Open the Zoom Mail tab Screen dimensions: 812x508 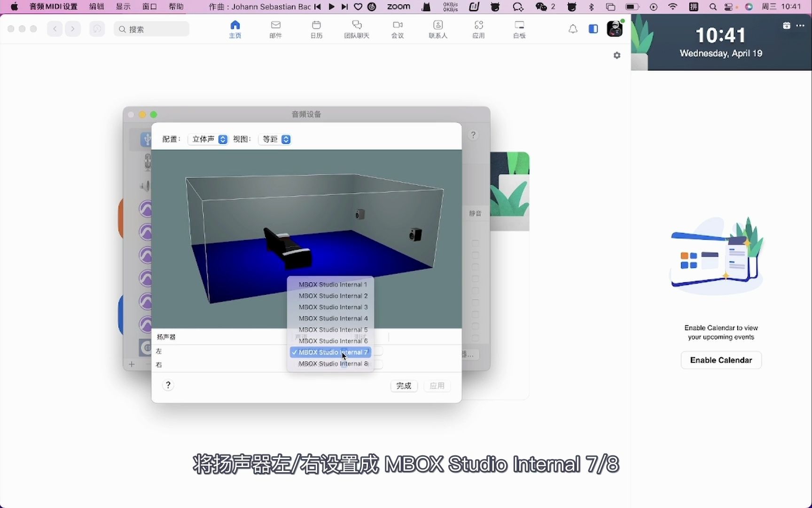point(276,29)
